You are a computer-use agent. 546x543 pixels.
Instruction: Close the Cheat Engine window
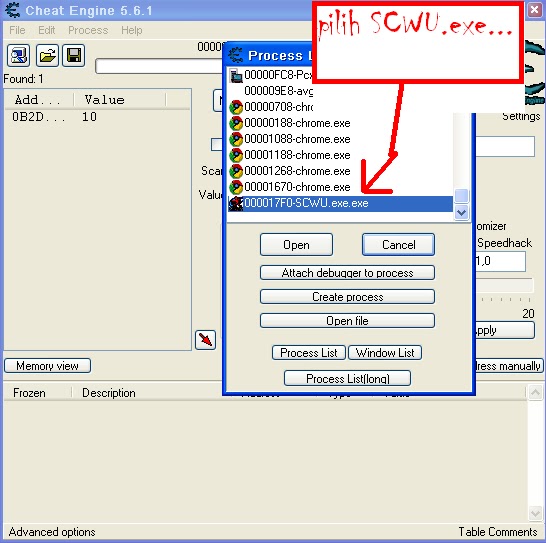(x=535, y=10)
